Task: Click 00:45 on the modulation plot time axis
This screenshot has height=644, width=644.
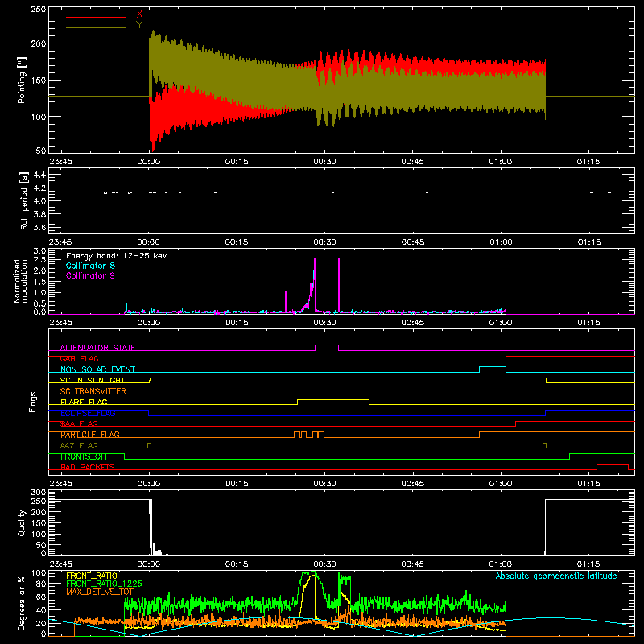Action: [x=413, y=323]
